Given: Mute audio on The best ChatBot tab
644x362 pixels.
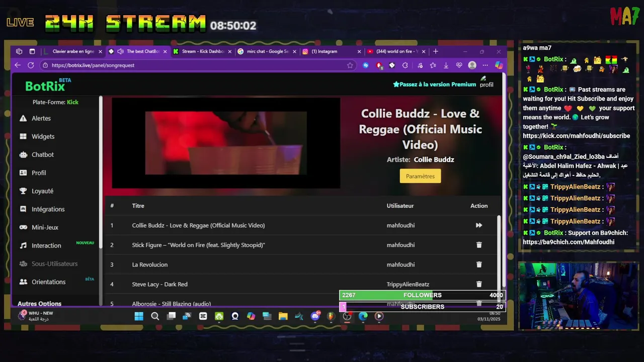Looking at the screenshot, I should 120,51.
